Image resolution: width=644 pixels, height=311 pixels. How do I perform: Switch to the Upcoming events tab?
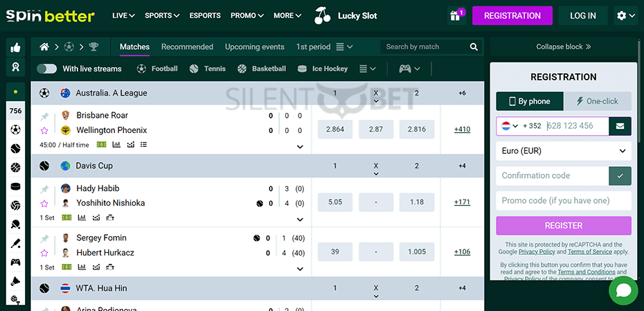pos(255,47)
